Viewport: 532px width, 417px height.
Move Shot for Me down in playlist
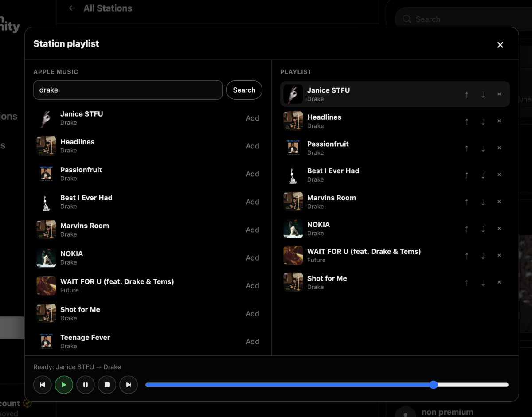(483, 282)
